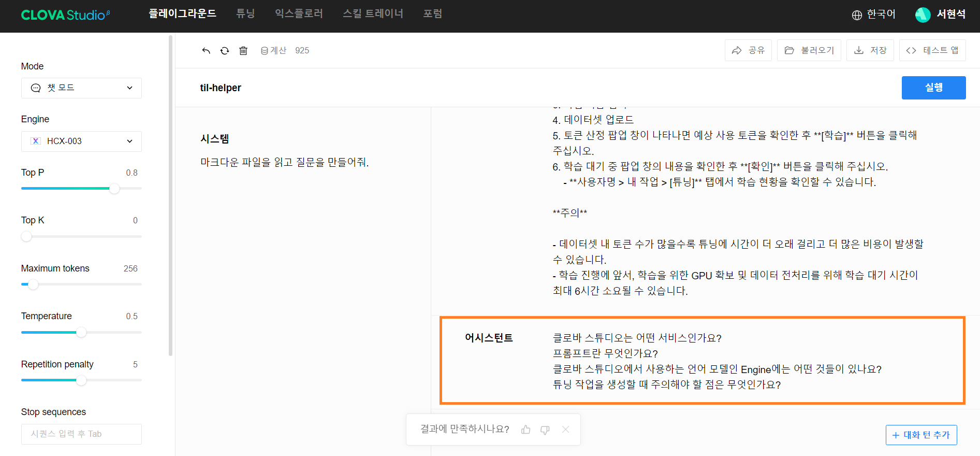980x456 pixels.
Task: Click the Repetition penalty slider handle
Action: 81,380
